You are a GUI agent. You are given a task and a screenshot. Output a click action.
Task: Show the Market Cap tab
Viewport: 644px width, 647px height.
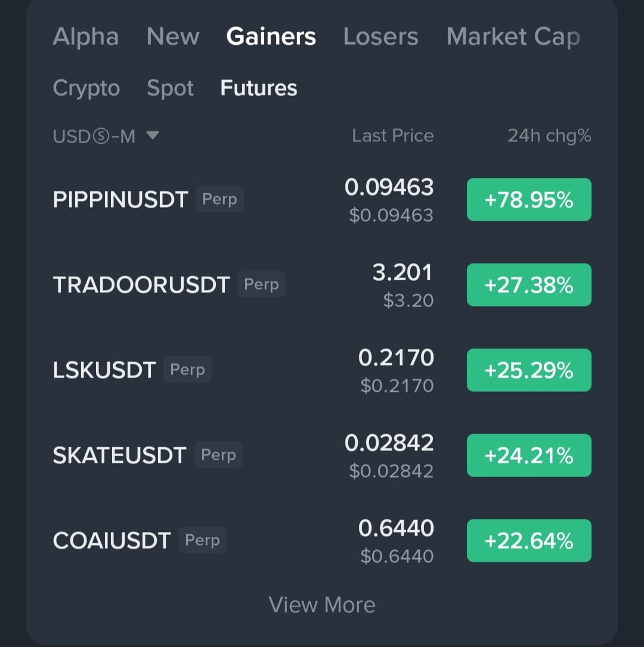[513, 37]
